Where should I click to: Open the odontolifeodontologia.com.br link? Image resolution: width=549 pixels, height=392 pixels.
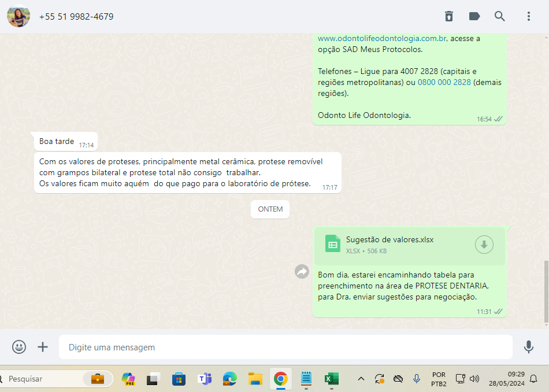coord(381,39)
